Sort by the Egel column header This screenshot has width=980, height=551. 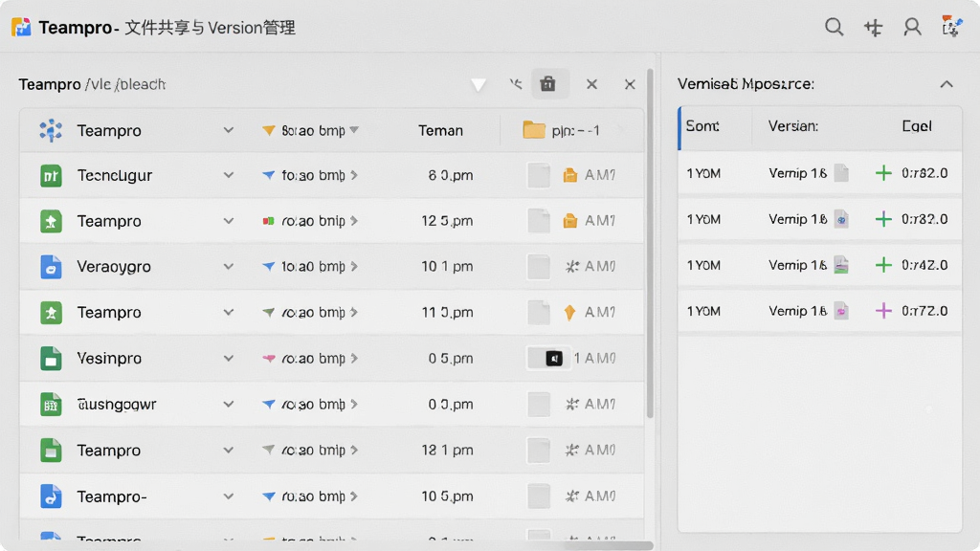(916, 126)
